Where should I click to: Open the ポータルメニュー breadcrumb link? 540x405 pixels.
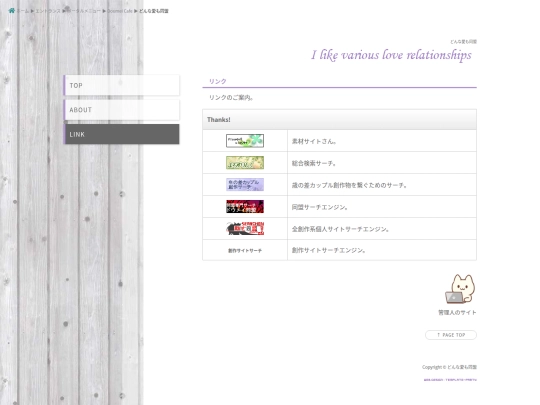[84, 11]
